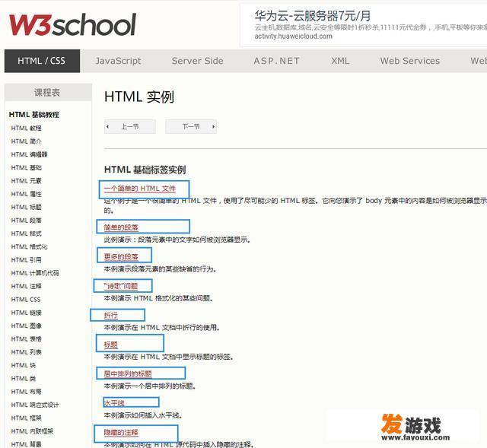
Task: Open the 一个简单的 HTML 文件 example link
Action: click(140, 189)
